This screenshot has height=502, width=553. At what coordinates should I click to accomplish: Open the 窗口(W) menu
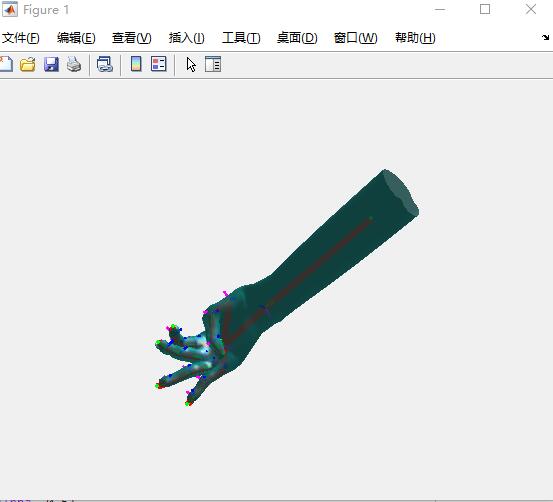point(356,38)
